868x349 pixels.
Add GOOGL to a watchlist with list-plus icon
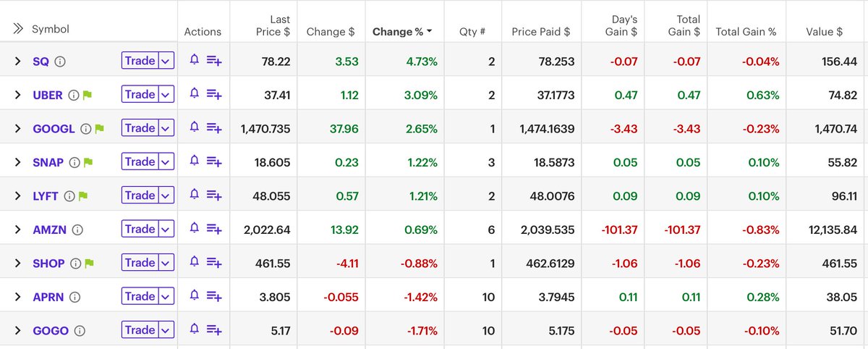click(214, 129)
